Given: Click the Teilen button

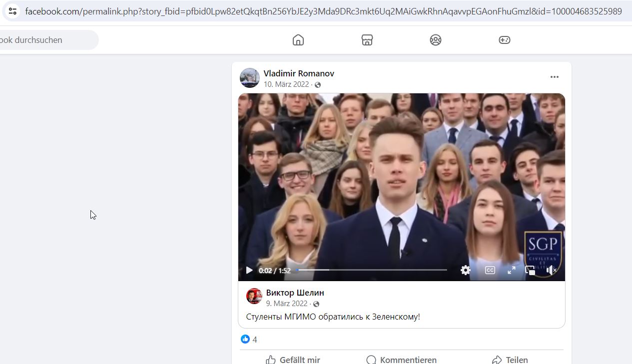Looking at the screenshot, I should coord(510,360).
